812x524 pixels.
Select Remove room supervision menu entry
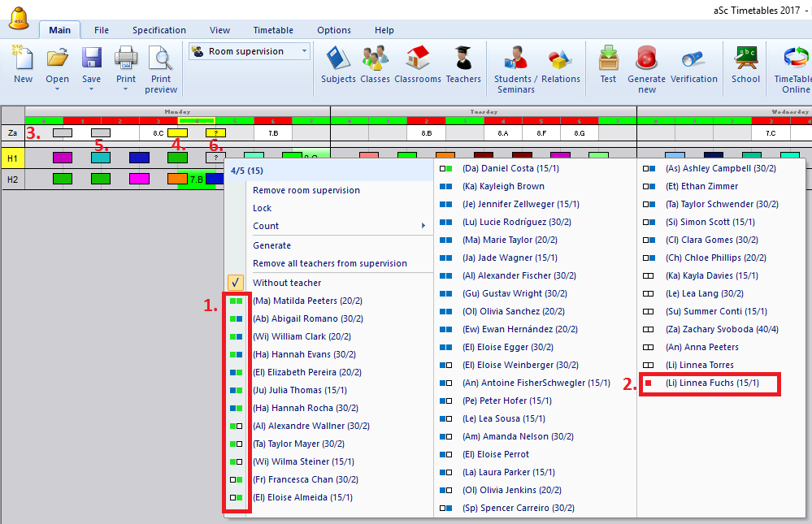[x=306, y=190]
